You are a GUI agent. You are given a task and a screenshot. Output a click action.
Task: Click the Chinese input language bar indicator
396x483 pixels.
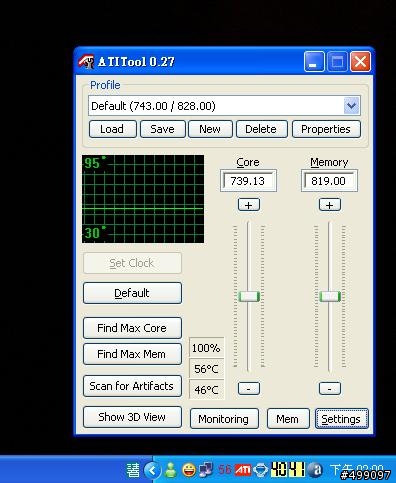tap(133, 471)
